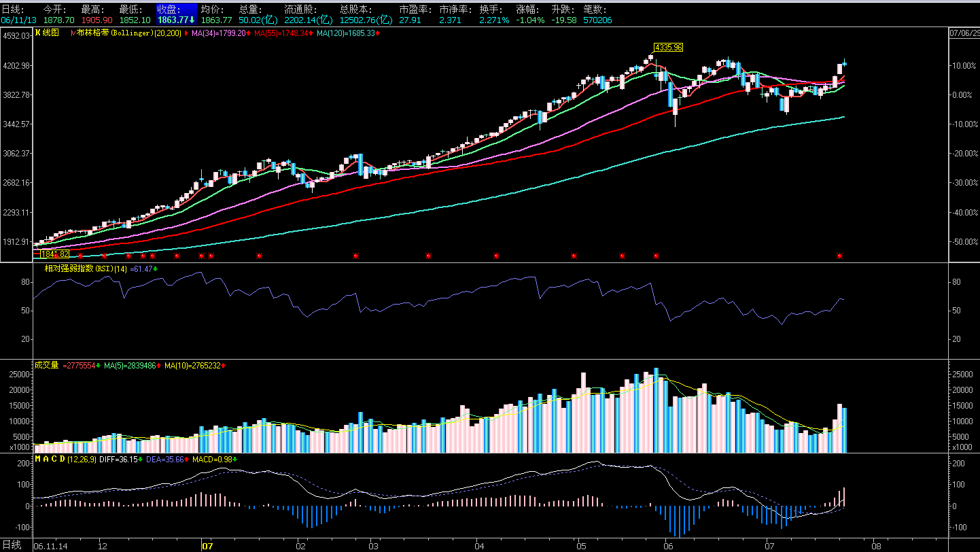Click the 06.11.14 start date on time axis

click(50, 545)
